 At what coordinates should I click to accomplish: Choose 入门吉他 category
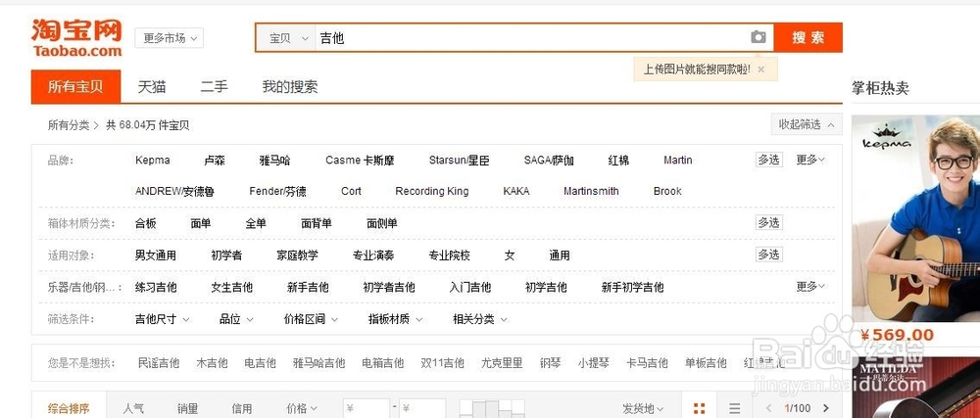pos(470,287)
